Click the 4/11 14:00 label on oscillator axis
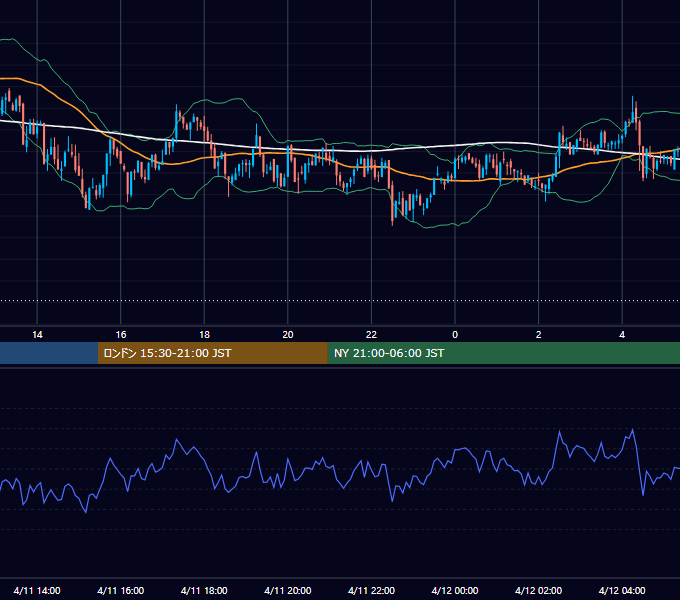Image resolution: width=680 pixels, height=600 pixels. (x=37, y=590)
